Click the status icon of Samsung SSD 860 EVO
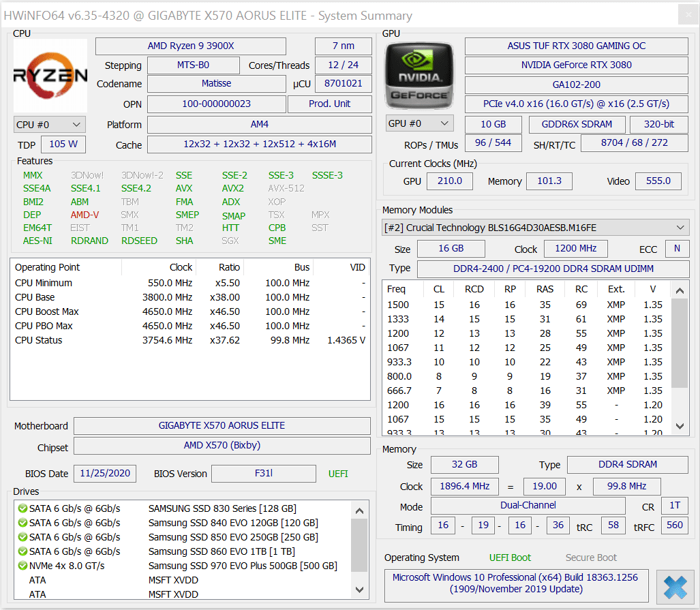The height and width of the screenshot is (610, 700). point(22,551)
